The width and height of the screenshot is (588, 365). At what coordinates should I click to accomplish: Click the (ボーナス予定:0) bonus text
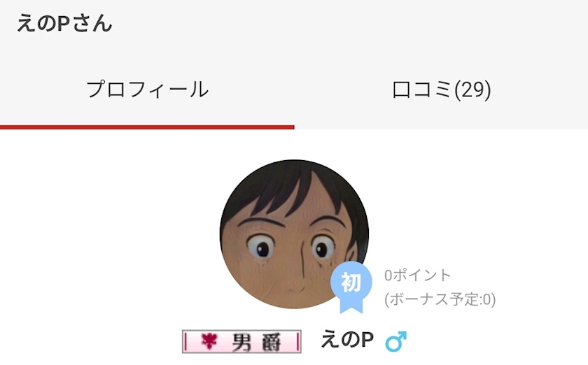[x=440, y=299]
